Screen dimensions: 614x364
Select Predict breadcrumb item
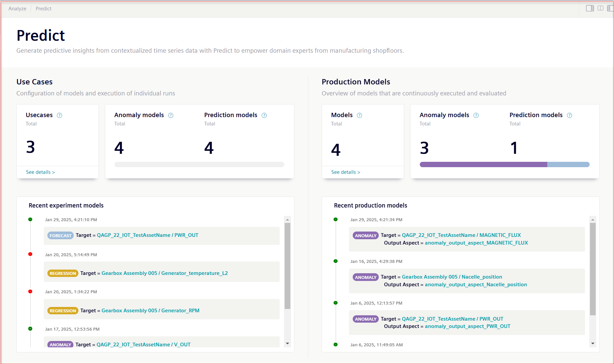coord(43,9)
